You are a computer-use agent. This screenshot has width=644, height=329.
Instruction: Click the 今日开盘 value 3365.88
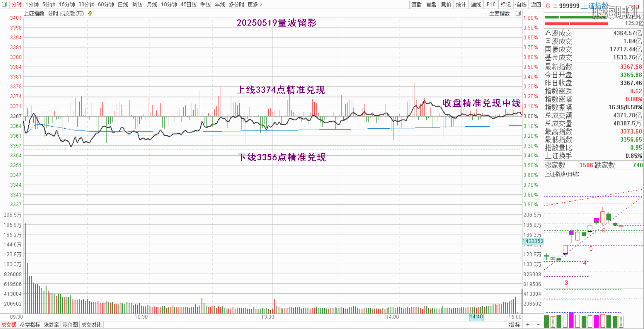631,75
